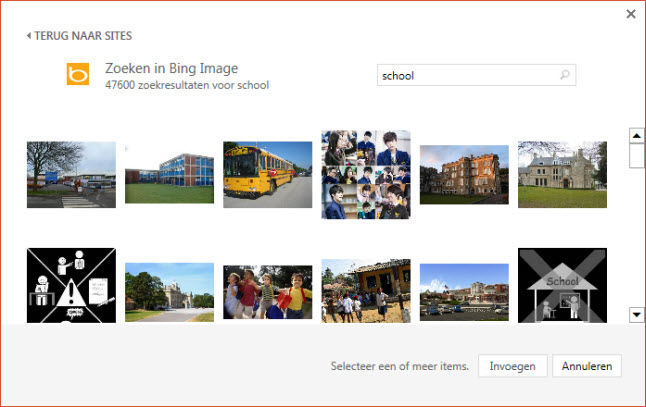Select the blue and red school building image
The height and width of the screenshot is (407, 646).
click(169, 175)
